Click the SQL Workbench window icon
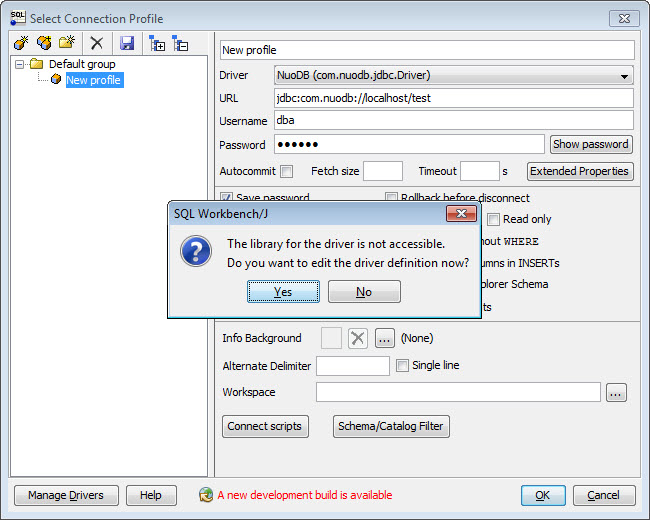650x520 pixels. (x=18, y=18)
